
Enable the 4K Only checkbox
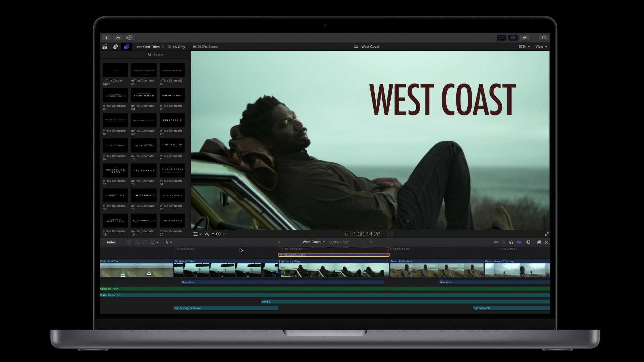click(170, 47)
